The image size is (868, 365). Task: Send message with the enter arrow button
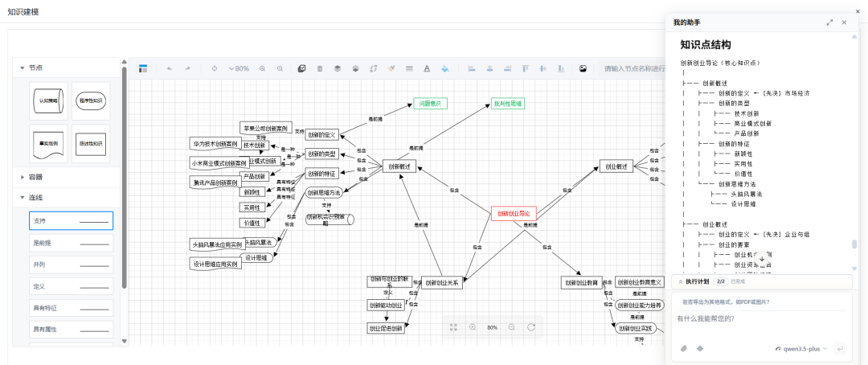click(x=841, y=348)
